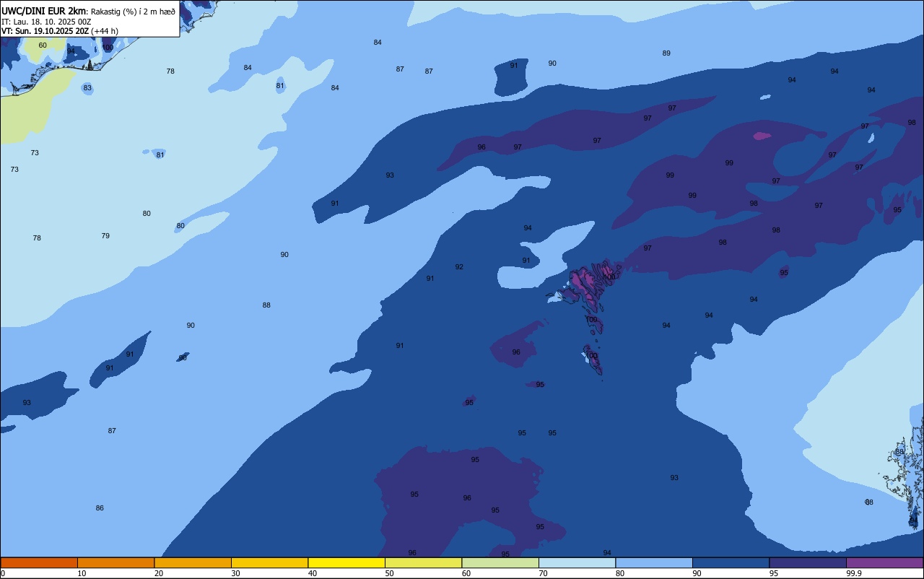This screenshot has width=924, height=579.
Task: Click the '(+44 h)' forecast offset text
Action: (105, 30)
